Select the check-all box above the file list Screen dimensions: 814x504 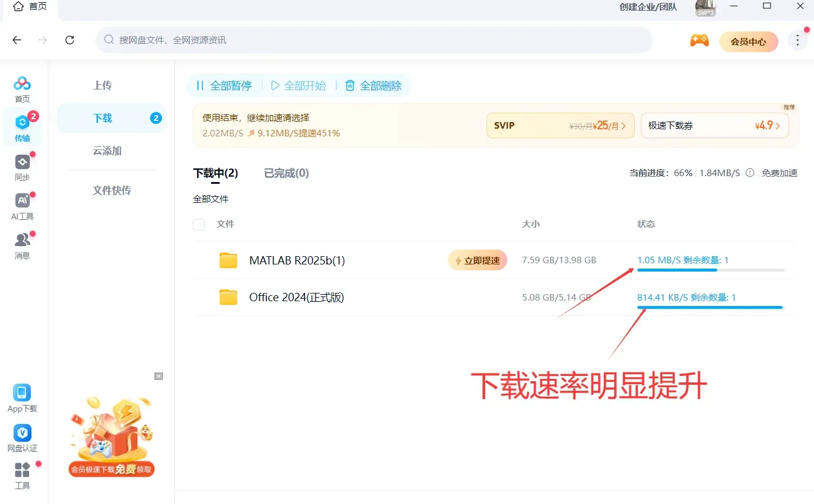199,224
